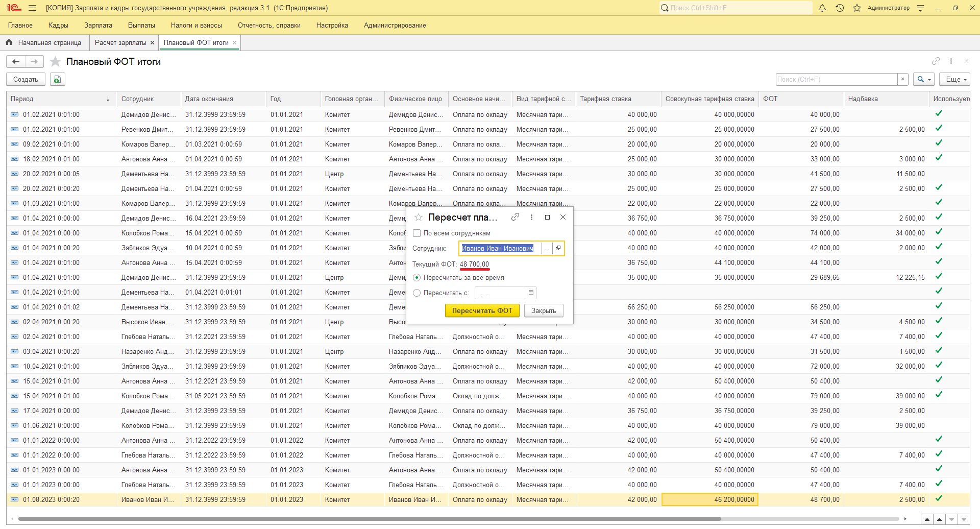Sort by the Сотрудник column header
Viewport: 980px width, 529px height.
149,99
